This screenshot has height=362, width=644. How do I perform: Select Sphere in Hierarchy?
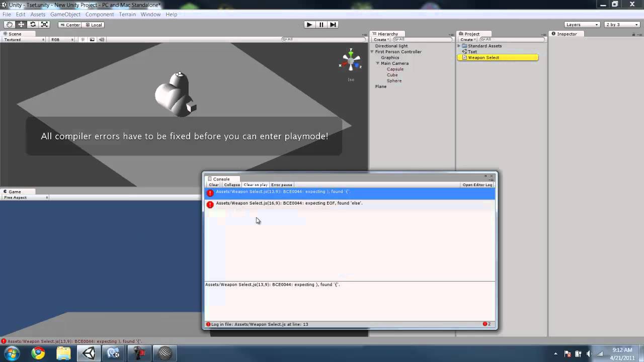pos(394,81)
